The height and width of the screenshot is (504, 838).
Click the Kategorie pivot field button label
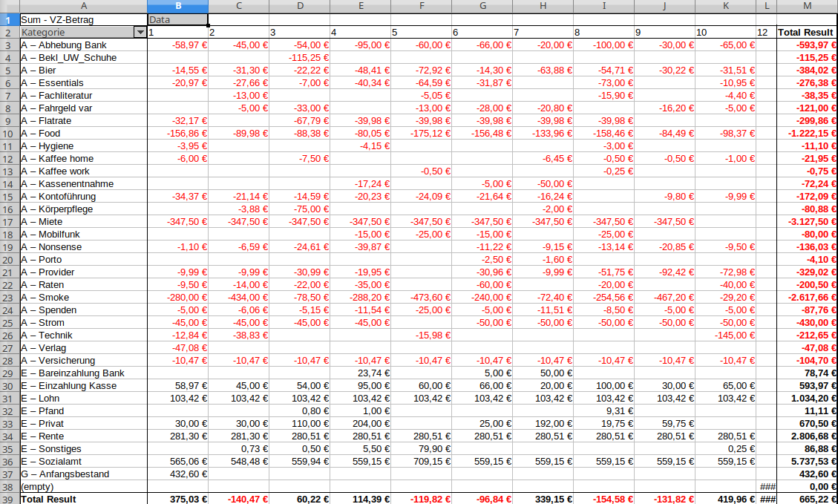coord(74,33)
